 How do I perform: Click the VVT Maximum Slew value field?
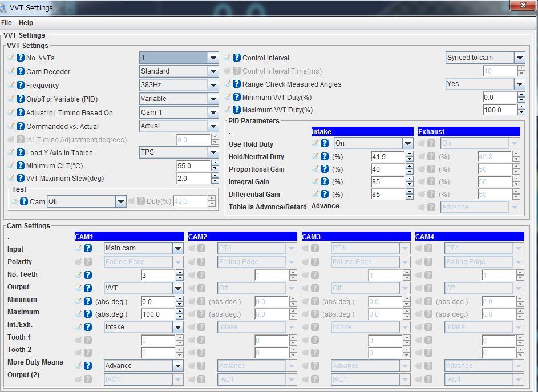[x=193, y=178]
